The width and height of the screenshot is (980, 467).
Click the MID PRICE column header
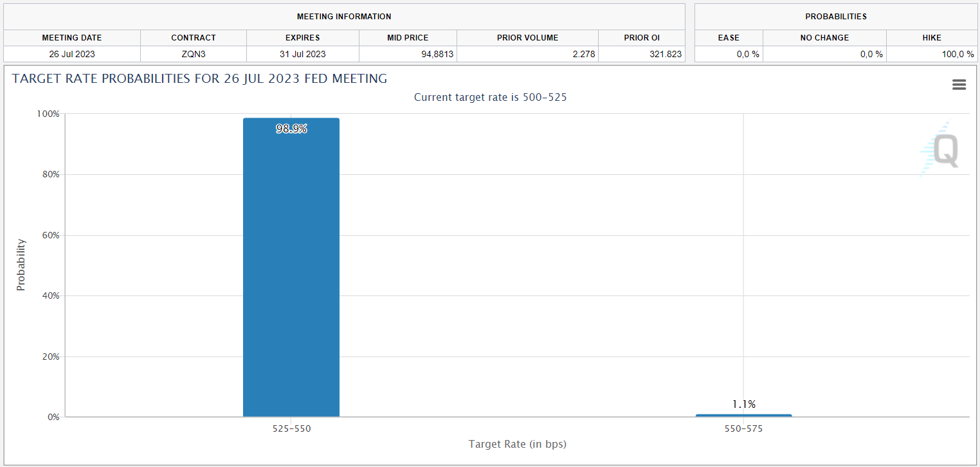pyautogui.click(x=408, y=38)
